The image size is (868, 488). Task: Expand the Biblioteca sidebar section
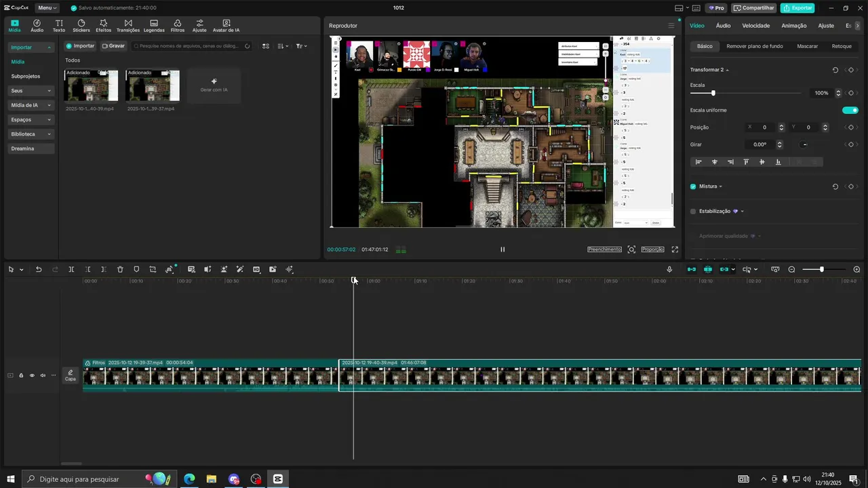point(31,134)
